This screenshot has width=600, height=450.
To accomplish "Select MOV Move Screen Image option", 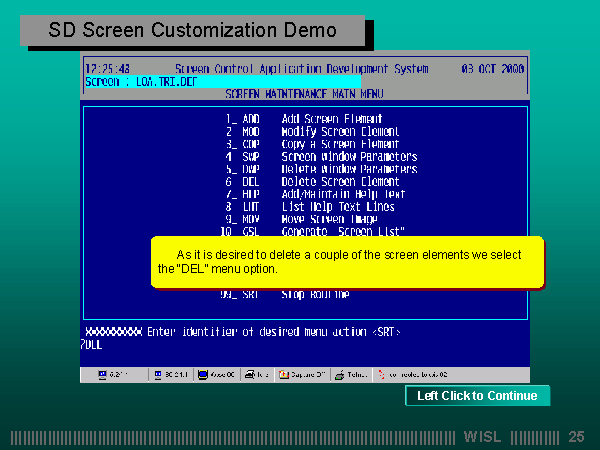I will (x=308, y=219).
